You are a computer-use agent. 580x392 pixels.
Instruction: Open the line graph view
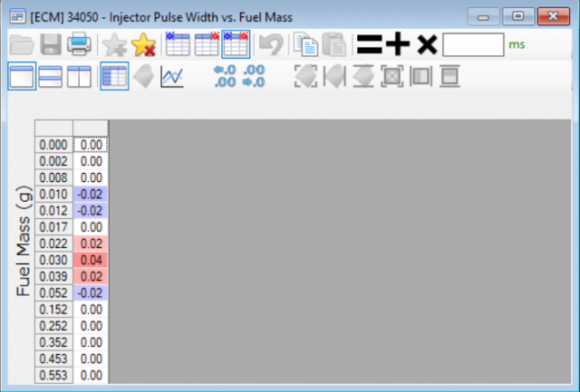[171, 77]
